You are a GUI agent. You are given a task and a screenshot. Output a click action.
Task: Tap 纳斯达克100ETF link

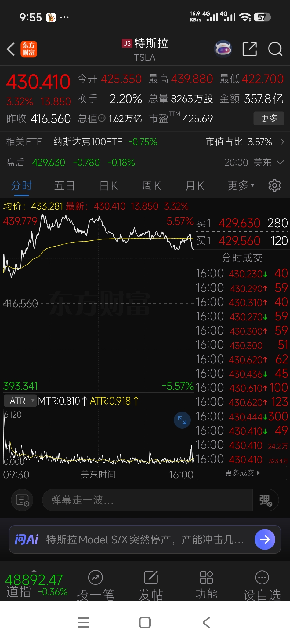coord(88,142)
